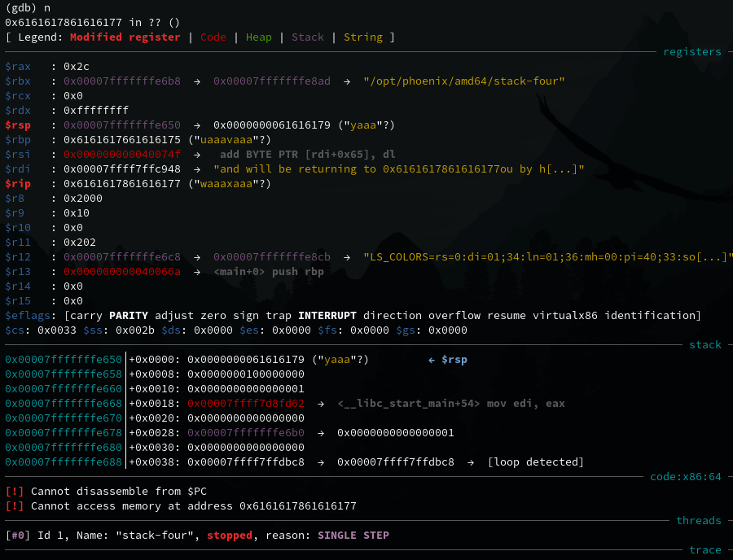The width and height of the screenshot is (733, 560).
Task: Click the red $rip register name
Action: click(x=18, y=183)
